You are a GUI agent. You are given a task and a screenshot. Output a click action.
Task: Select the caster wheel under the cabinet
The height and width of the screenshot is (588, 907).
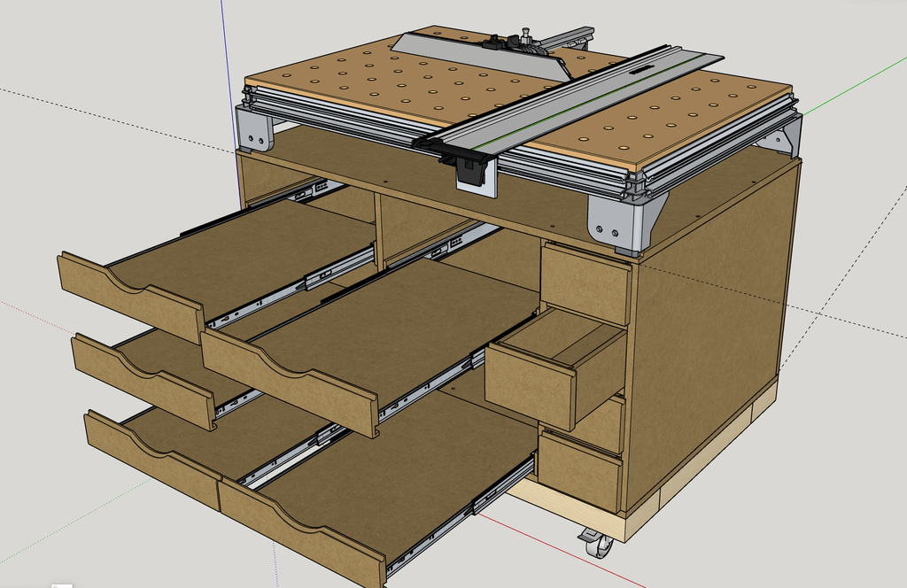point(596,543)
